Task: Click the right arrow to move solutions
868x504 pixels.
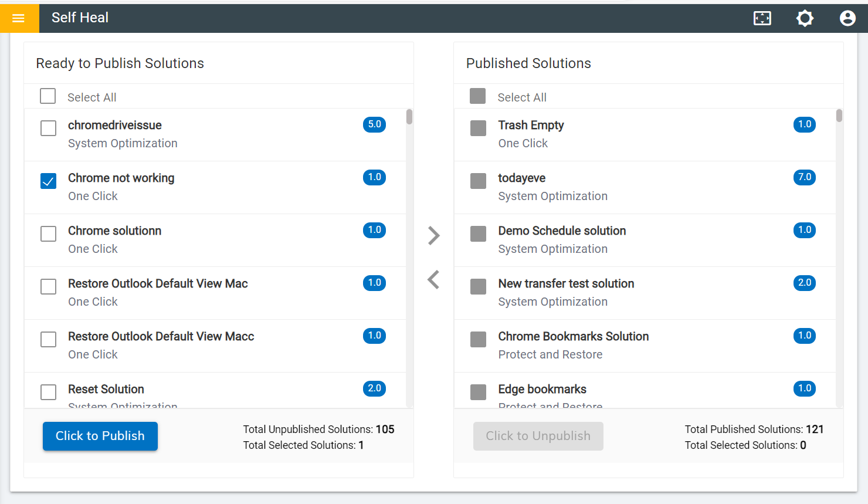Action: pos(433,236)
